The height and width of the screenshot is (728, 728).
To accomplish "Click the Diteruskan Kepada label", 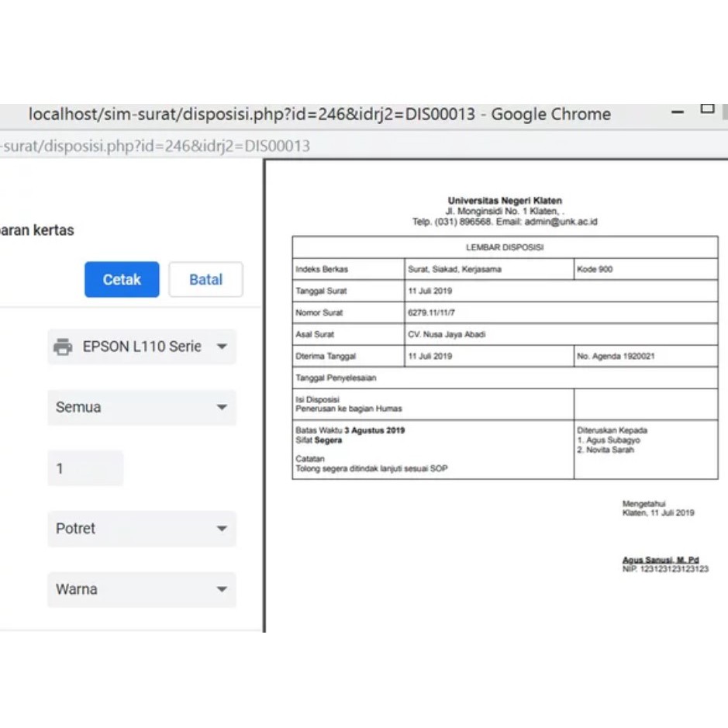I will 612,430.
